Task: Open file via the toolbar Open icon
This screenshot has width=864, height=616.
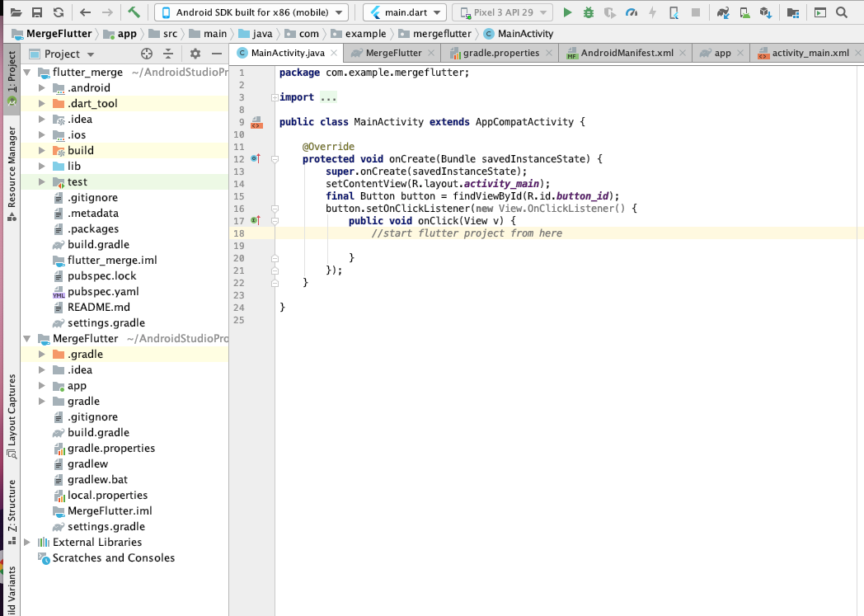Action: (x=16, y=12)
